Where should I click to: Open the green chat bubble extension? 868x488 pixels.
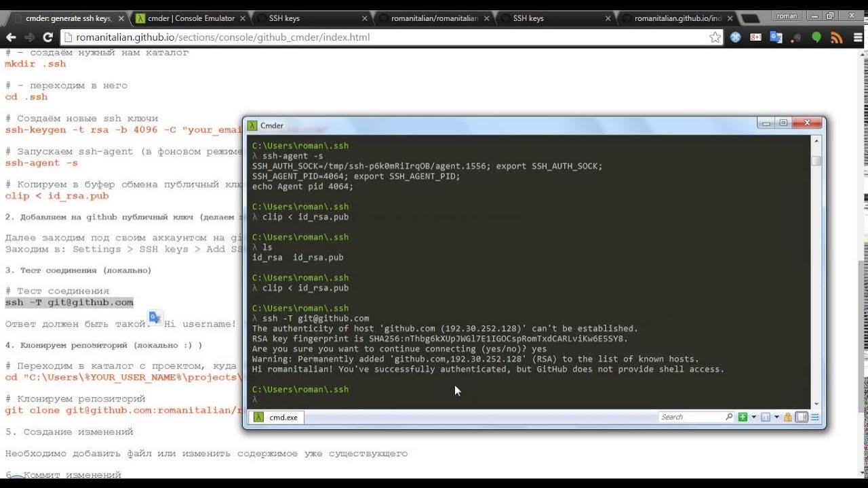(816, 37)
